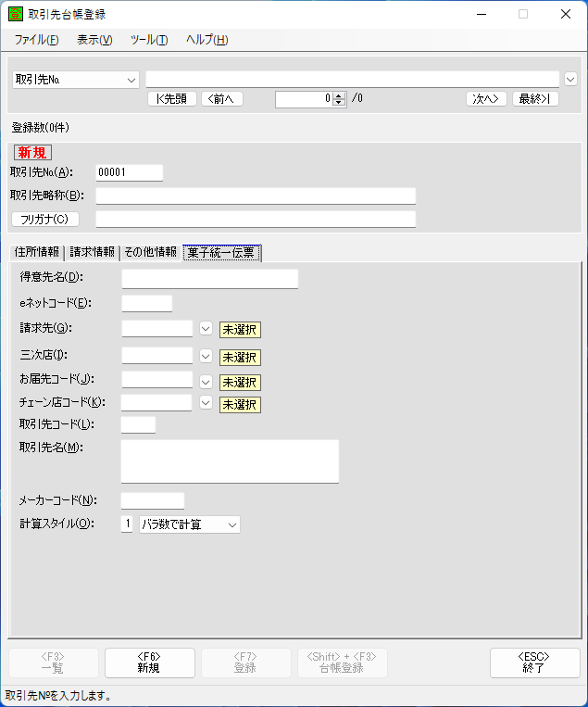
Task: Open the 表示(V) menu
Action: pyautogui.click(x=94, y=40)
